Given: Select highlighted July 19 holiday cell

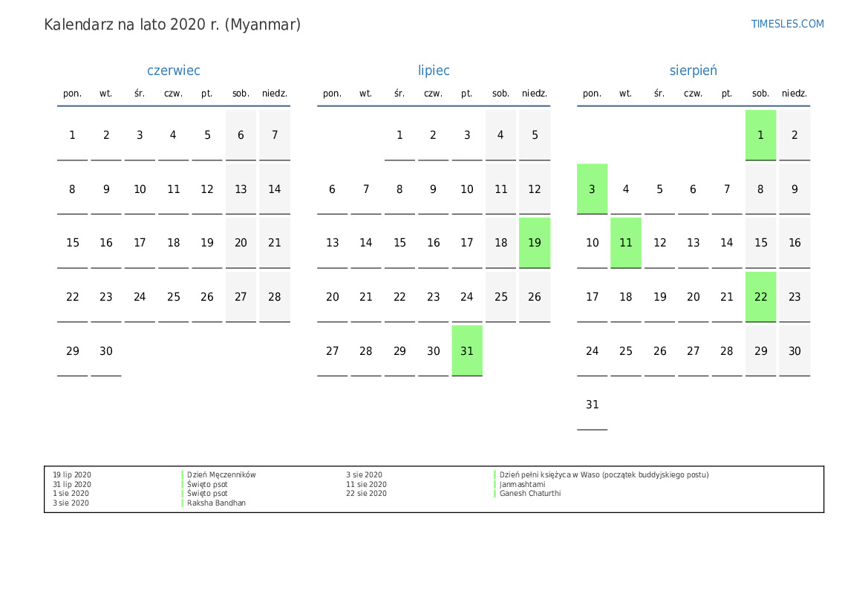Looking at the screenshot, I should click(x=534, y=243).
